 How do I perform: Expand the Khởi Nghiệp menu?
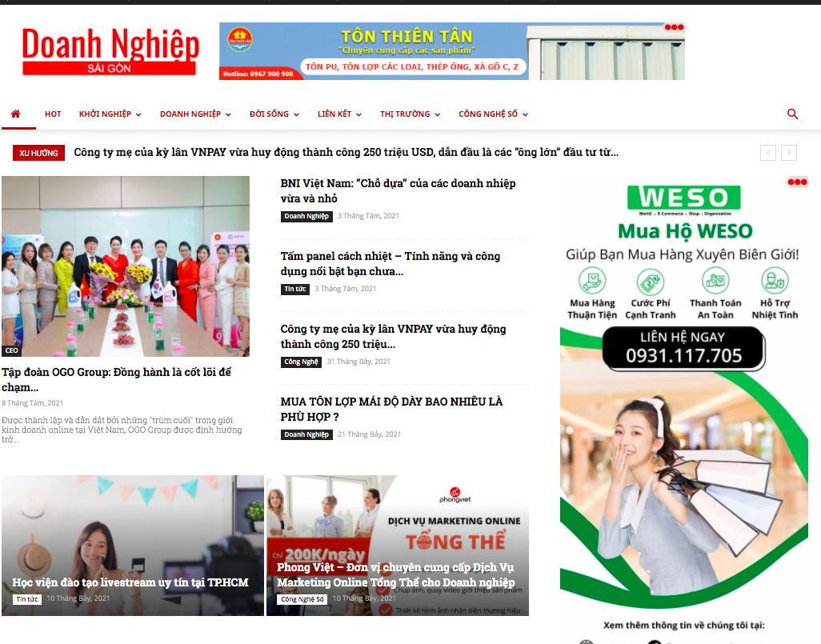(x=110, y=114)
